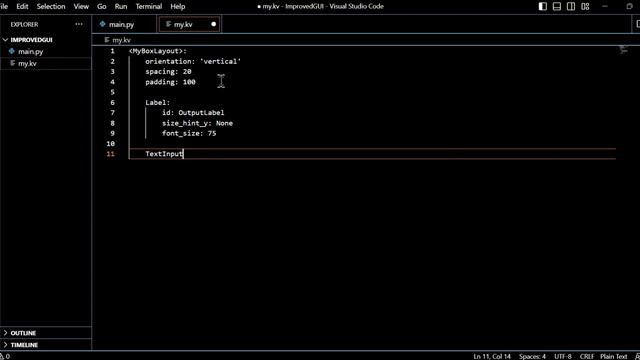Click the 'Label:' line
Image resolution: width=640 pixels, height=360 pixels.
tap(158, 102)
